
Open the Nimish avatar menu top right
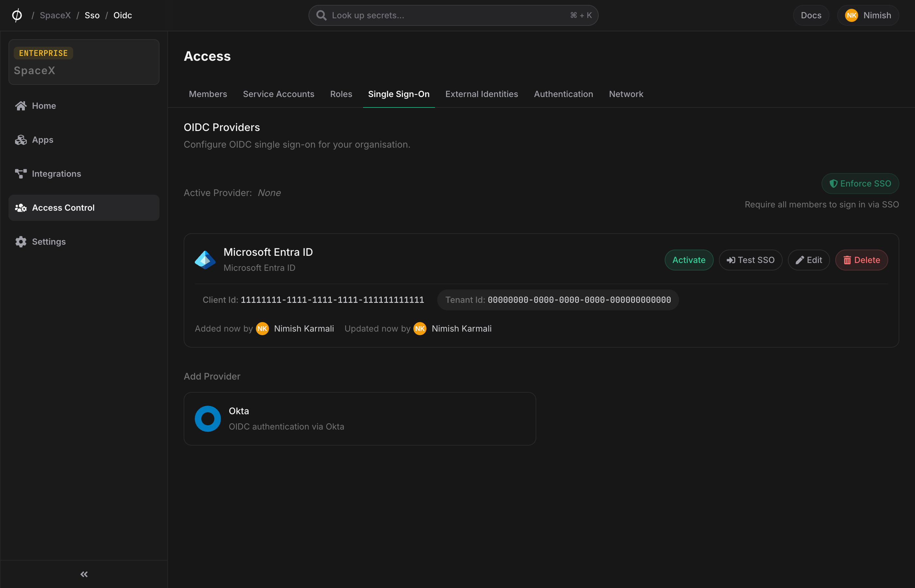click(x=868, y=15)
